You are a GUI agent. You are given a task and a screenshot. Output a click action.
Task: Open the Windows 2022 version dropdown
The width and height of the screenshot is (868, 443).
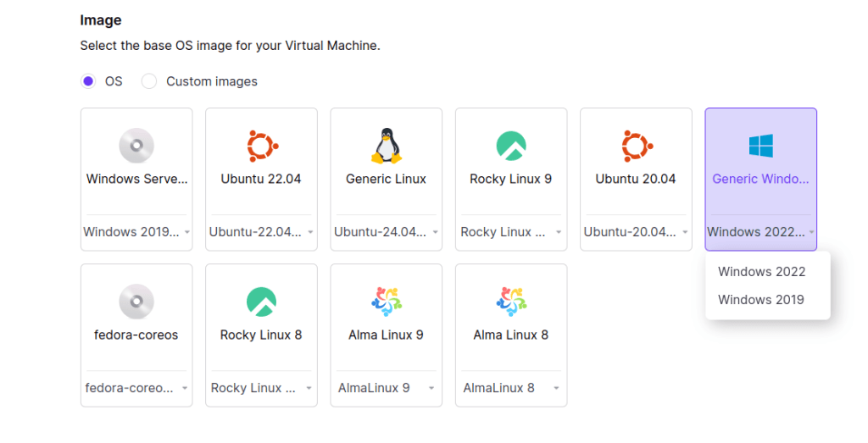760,232
